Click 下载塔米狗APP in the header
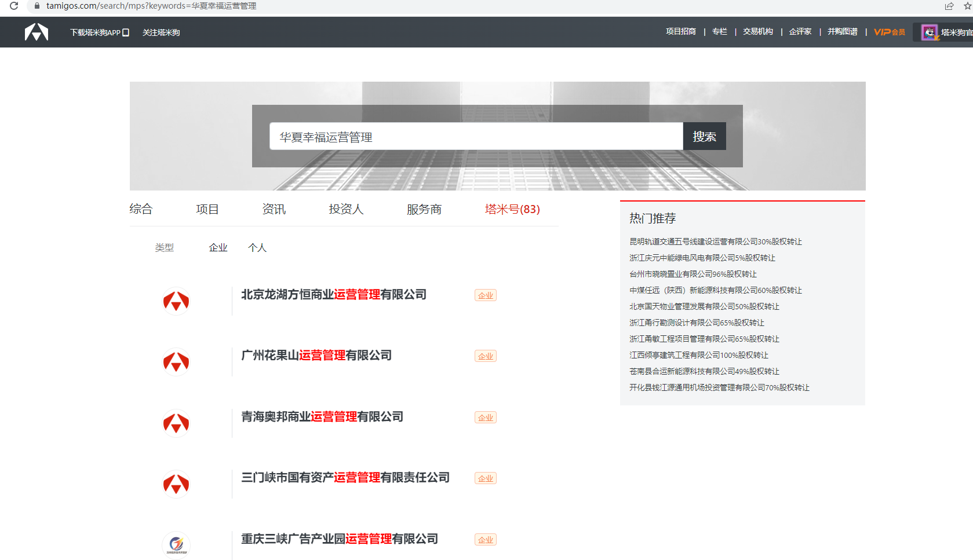The height and width of the screenshot is (560, 973). click(96, 32)
